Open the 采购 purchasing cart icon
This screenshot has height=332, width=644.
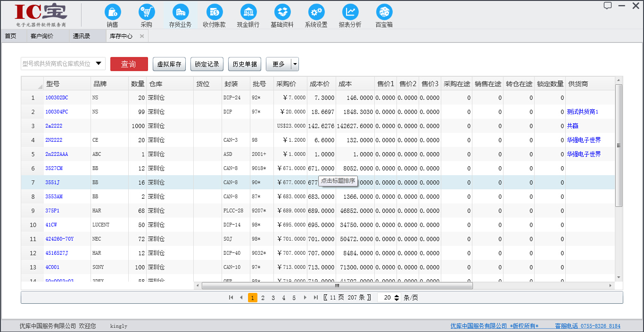tap(146, 12)
